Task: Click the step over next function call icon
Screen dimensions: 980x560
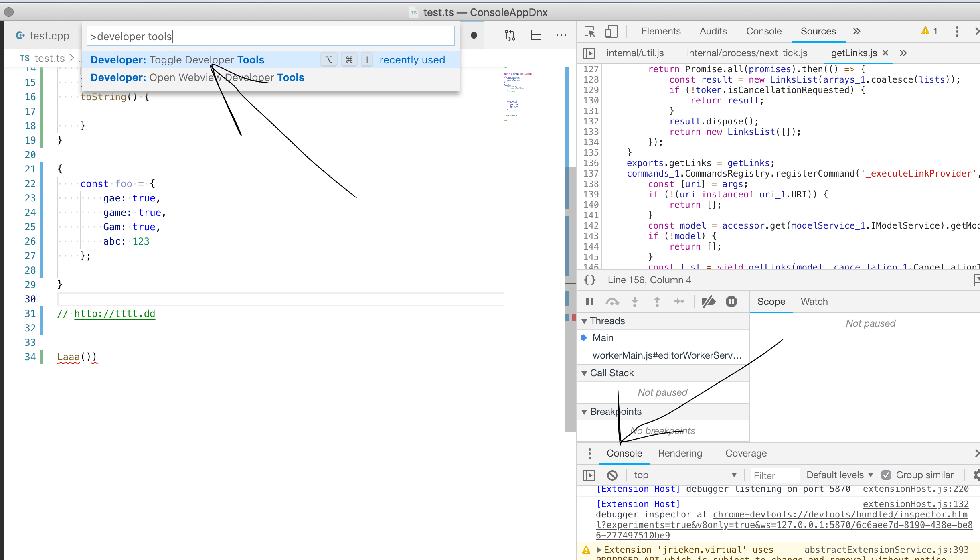Action: point(613,302)
